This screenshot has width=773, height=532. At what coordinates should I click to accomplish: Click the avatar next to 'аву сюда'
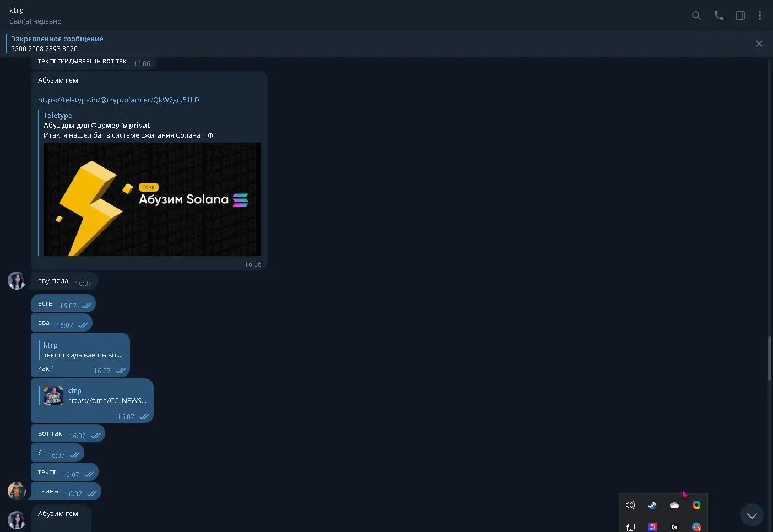click(x=17, y=280)
